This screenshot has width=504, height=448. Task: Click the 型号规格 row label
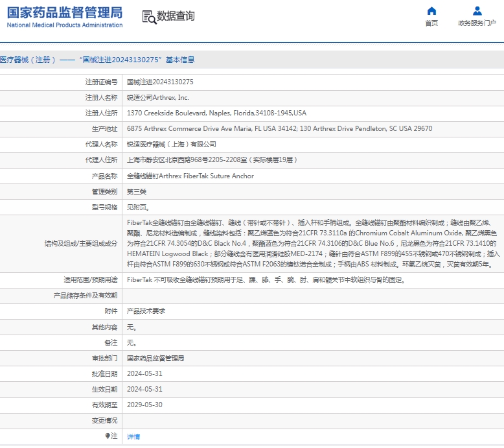point(104,207)
